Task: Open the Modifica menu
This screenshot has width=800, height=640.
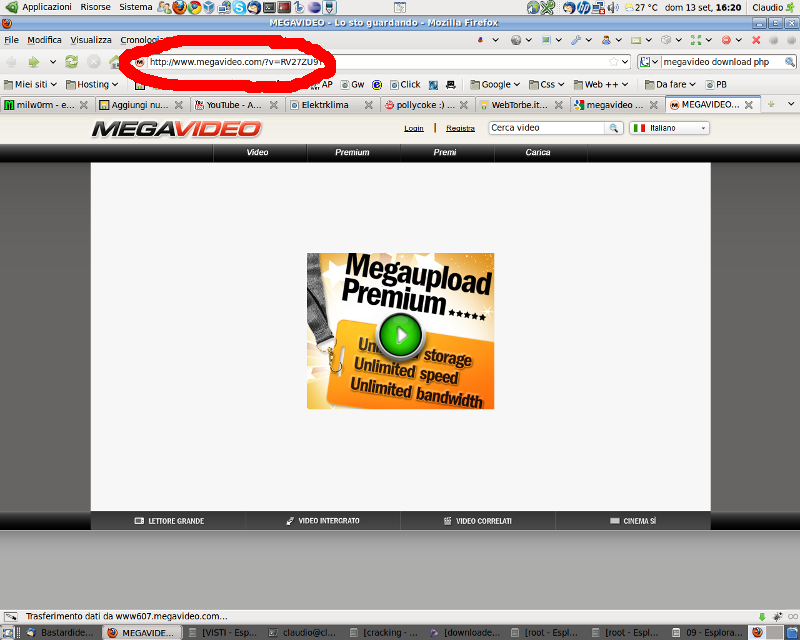Action: [44, 40]
